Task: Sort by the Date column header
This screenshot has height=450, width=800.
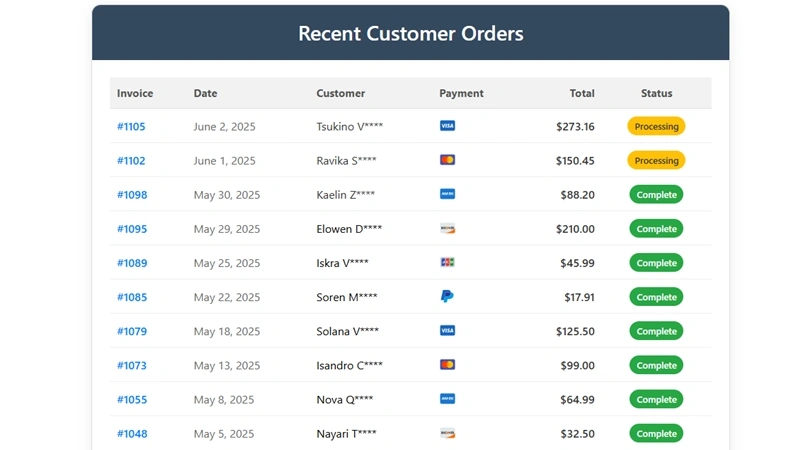Action: coord(206,93)
